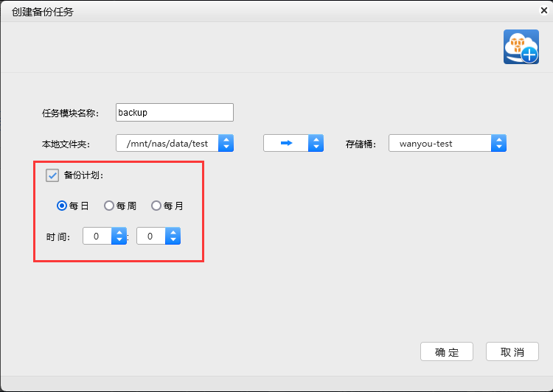This screenshot has width=553, height=392.
Task: Open the hour time dropdown
Action: tap(105, 236)
